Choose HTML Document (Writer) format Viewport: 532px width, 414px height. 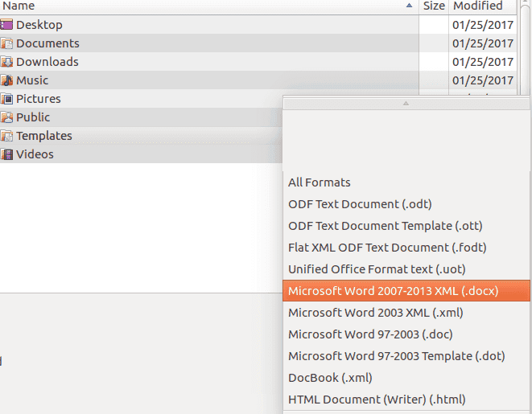(377, 400)
